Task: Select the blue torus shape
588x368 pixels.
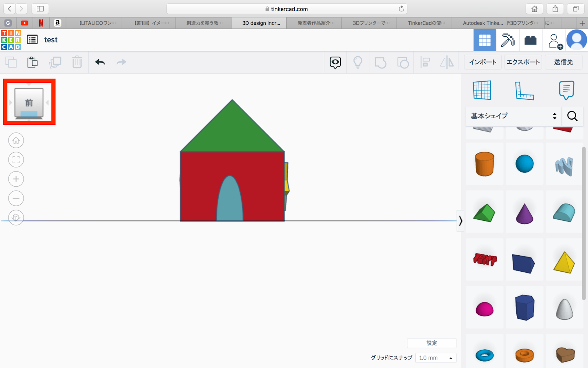Action: 484,355
